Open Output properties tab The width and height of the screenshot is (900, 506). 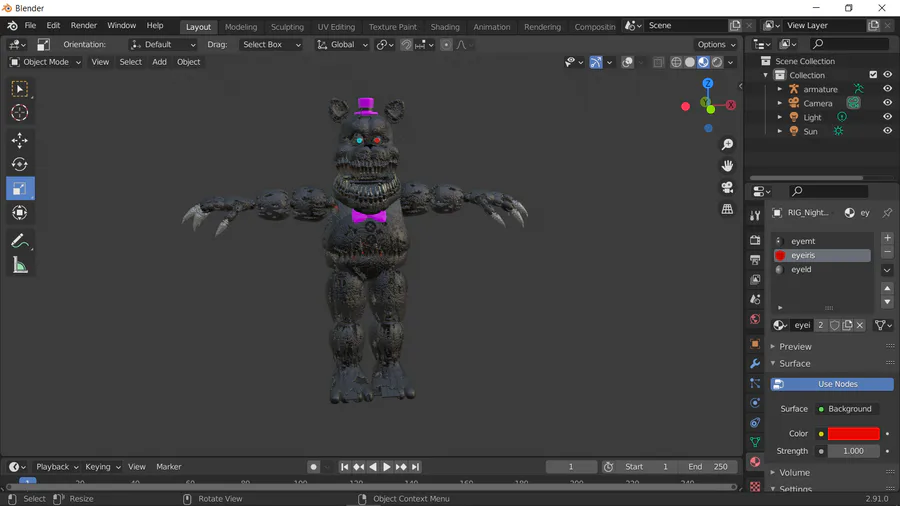[755, 260]
